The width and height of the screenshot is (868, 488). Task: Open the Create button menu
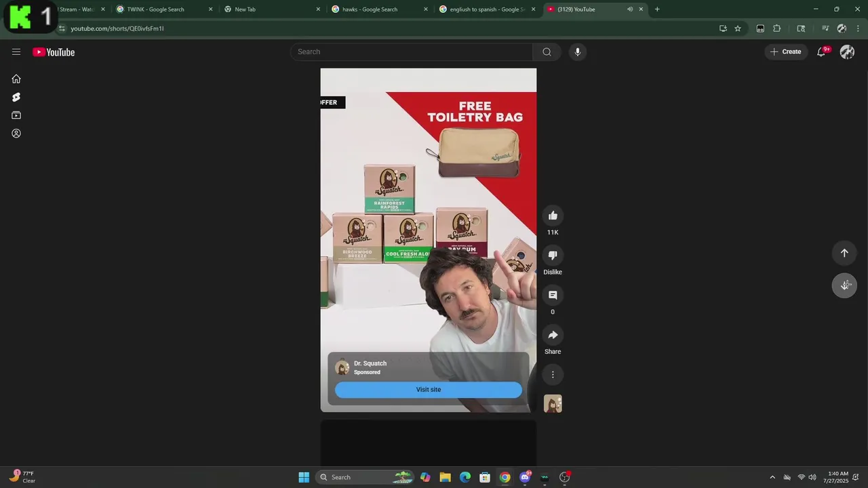click(786, 52)
